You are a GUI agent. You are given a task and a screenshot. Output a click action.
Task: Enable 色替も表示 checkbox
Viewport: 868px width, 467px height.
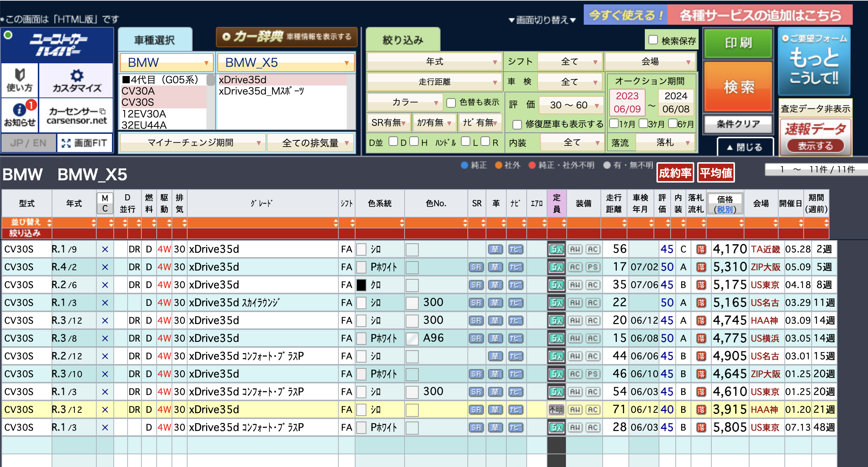[451, 103]
